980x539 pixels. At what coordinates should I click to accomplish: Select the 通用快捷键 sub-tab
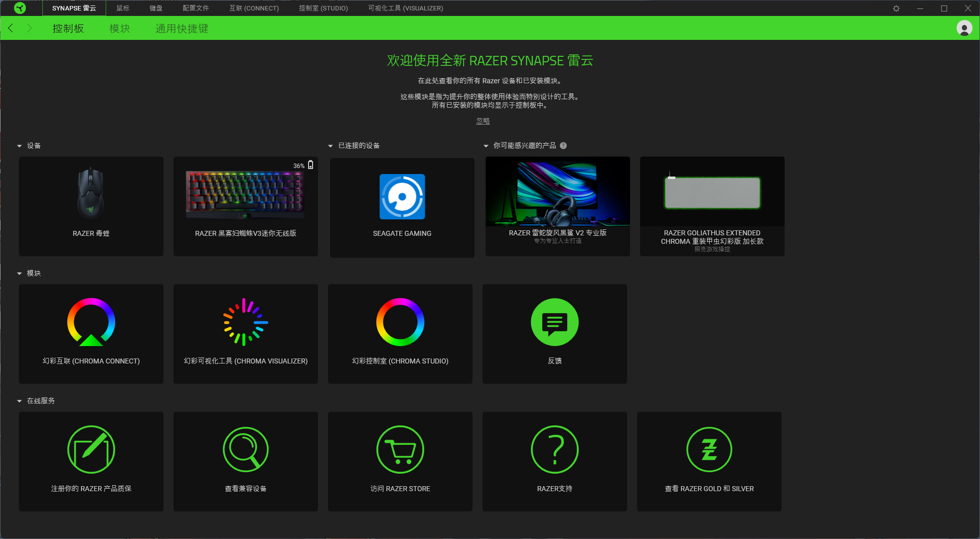click(182, 28)
